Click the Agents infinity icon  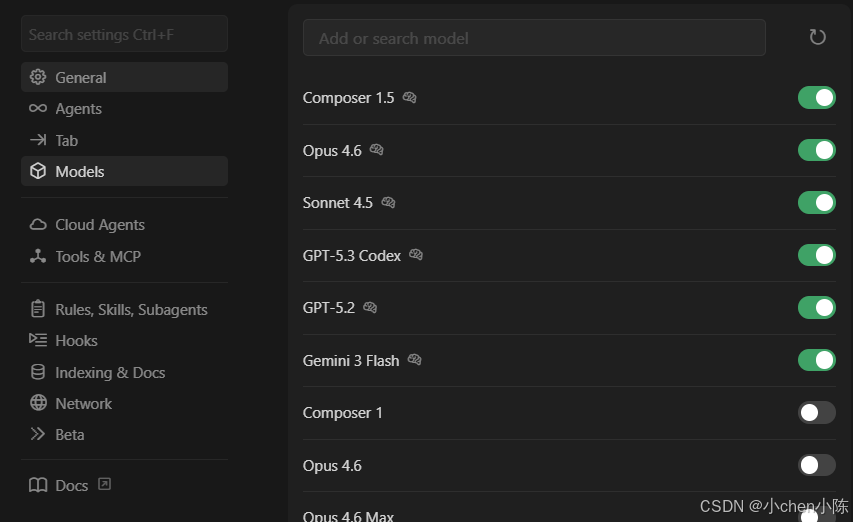38,108
